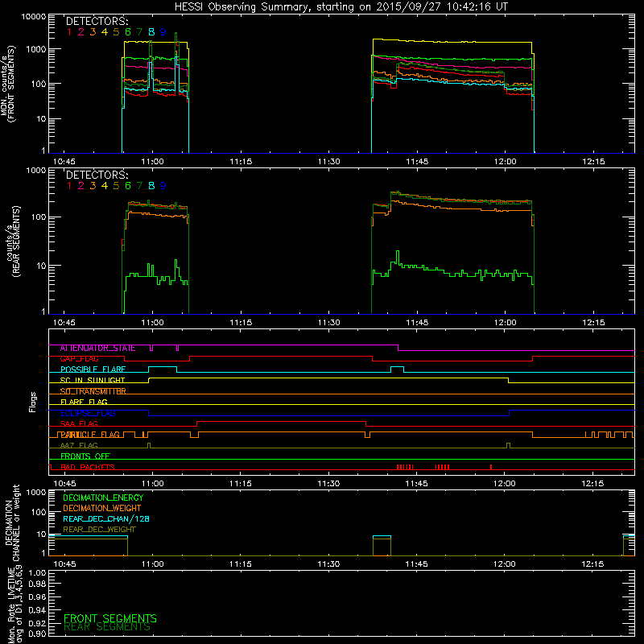Click the Flags vertical axis title
This screenshot has width=644, height=644.
(33, 402)
